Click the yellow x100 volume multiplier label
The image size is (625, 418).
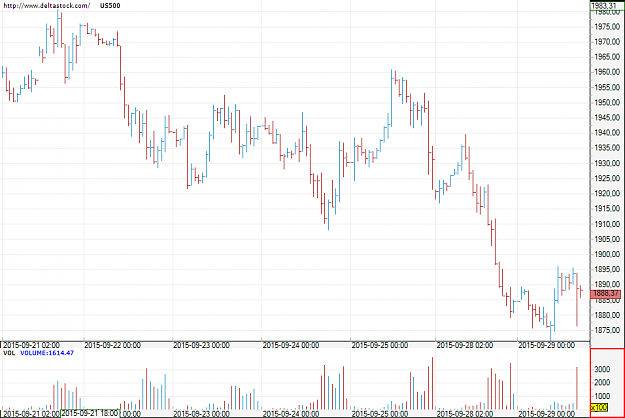(599, 407)
